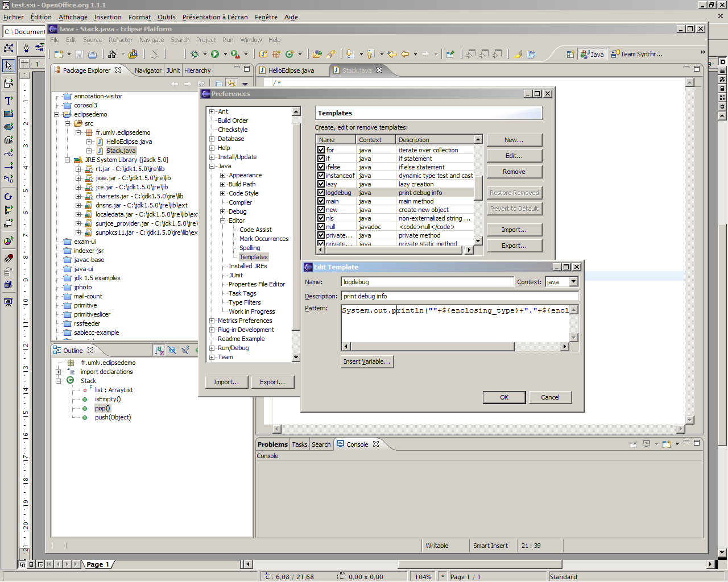
Task: Click the Print icon in Eclipse toolbar
Action: coord(92,54)
